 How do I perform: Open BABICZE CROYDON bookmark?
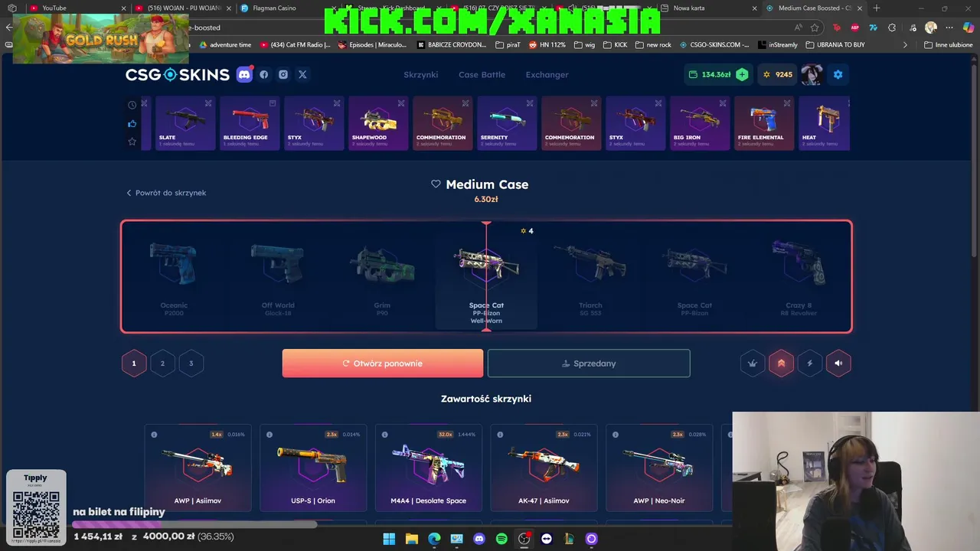point(452,44)
